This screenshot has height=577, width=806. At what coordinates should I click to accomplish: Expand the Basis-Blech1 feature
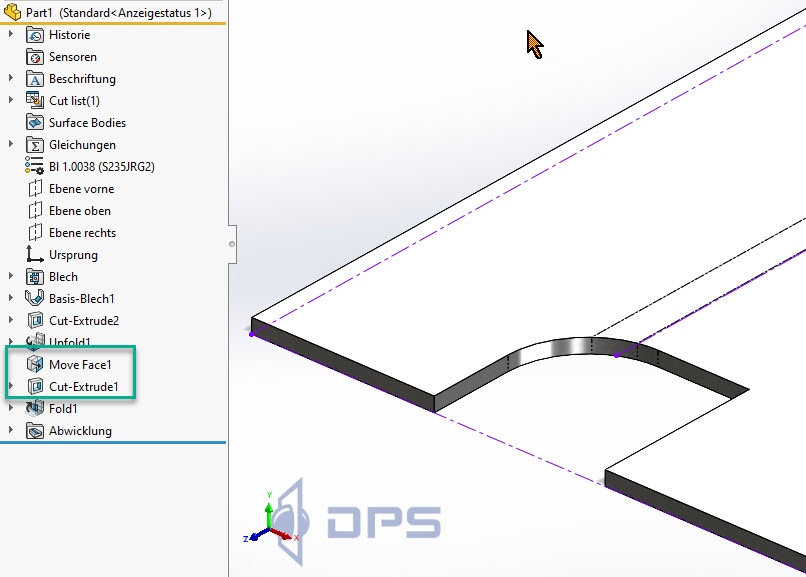[11, 297]
